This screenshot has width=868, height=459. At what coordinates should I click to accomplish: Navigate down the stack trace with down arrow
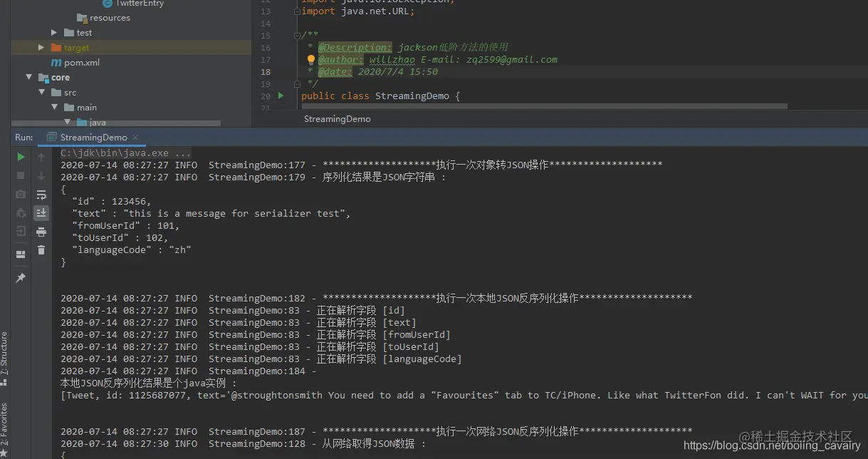click(x=41, y=175)
